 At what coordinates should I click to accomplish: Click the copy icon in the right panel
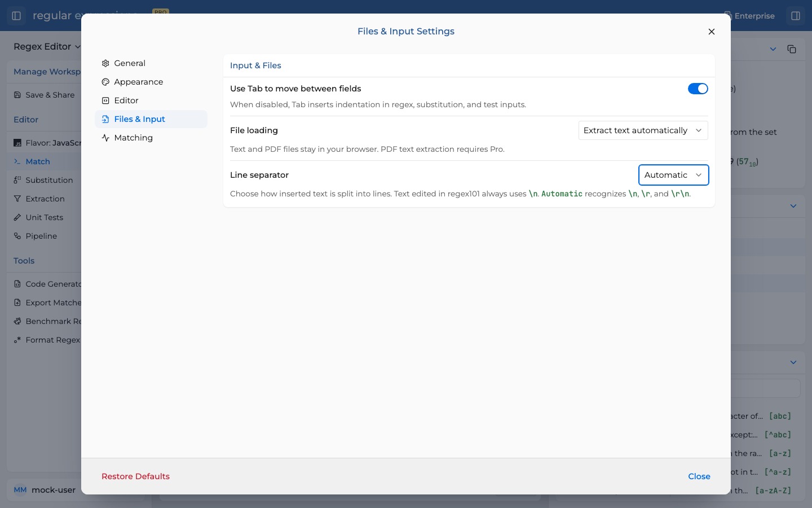792,49
